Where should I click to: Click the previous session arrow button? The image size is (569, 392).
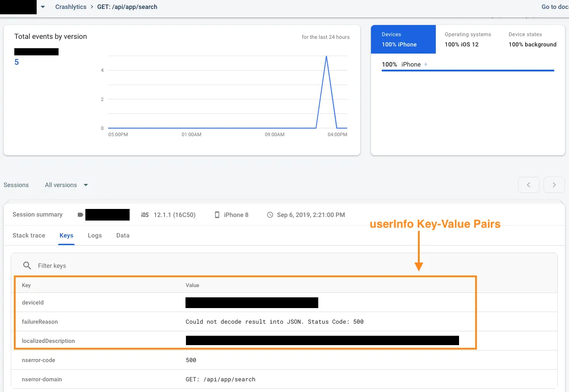[529, 185]
